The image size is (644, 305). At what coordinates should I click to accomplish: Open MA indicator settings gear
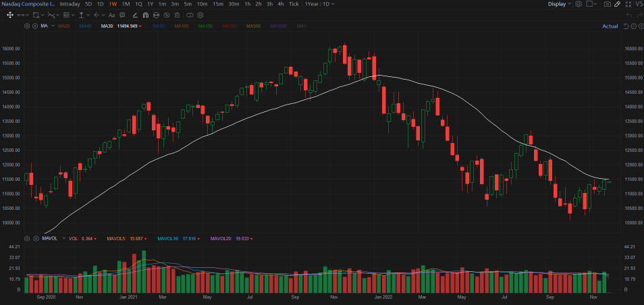pyautogui.click(x=27, y=26)
